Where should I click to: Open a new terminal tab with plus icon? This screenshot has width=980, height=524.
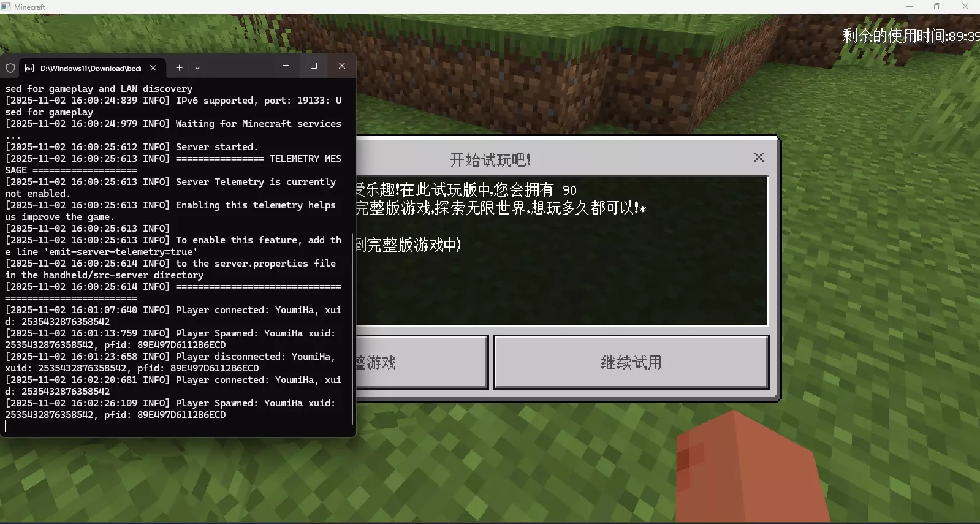(179, 68)
